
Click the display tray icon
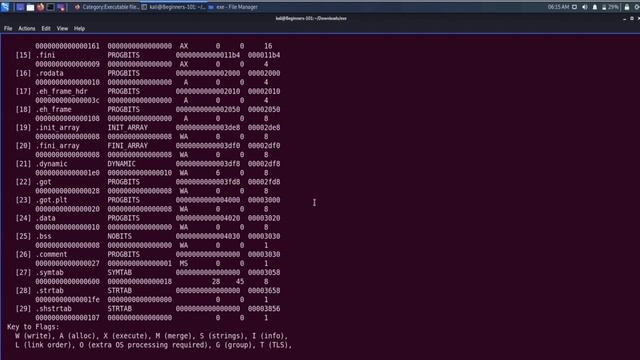coord(574,7)
